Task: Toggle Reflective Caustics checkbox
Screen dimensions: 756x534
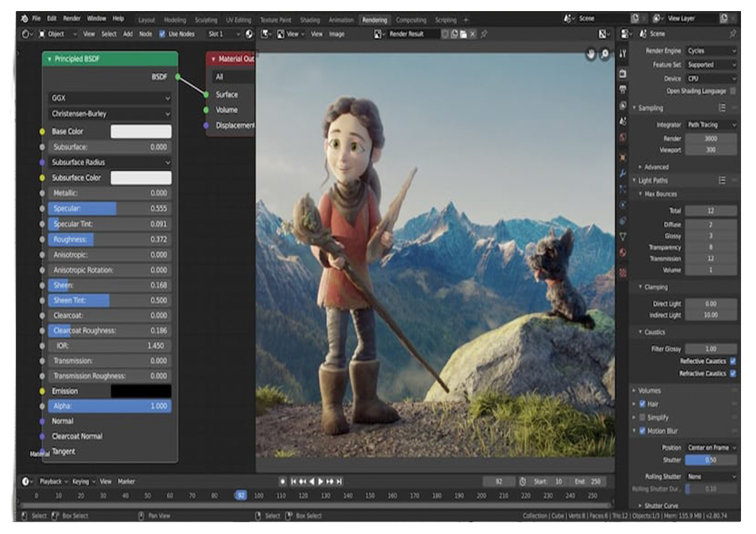Action: [733, 362]
